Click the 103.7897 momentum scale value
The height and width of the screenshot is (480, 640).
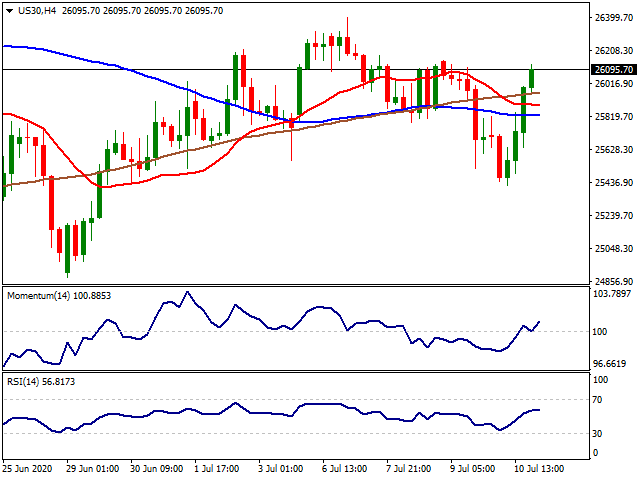[612, 293]
